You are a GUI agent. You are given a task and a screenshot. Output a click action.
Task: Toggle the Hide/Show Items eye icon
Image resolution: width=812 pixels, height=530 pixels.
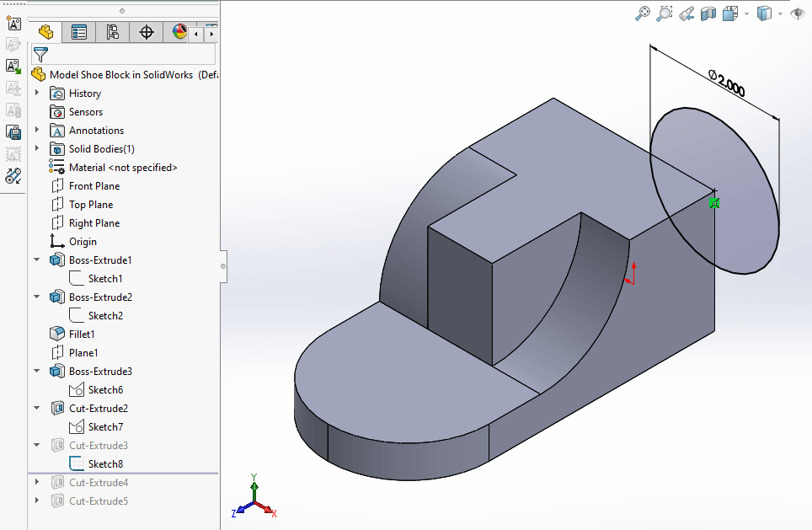797,13
